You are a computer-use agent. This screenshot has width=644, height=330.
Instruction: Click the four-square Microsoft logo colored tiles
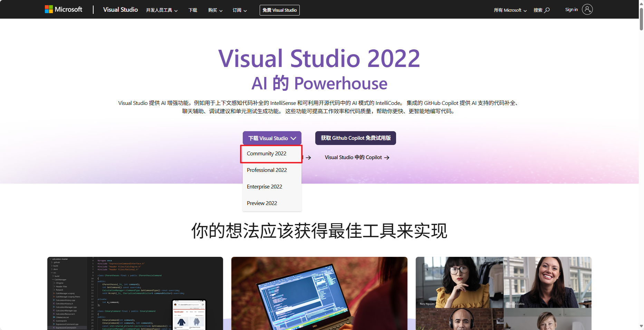pos(48,9)
